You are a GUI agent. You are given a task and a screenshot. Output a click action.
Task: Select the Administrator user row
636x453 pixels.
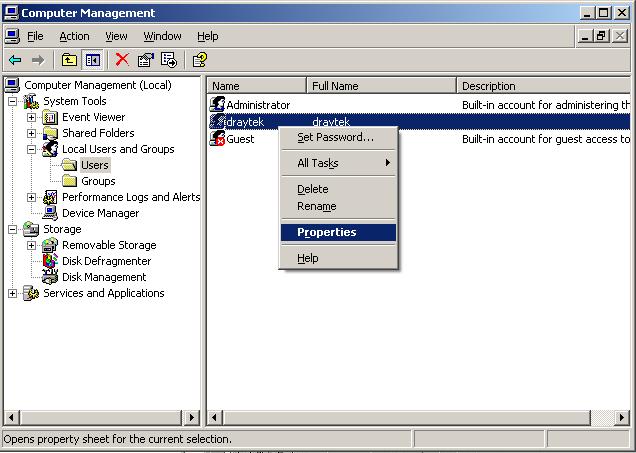click(419, 105)
